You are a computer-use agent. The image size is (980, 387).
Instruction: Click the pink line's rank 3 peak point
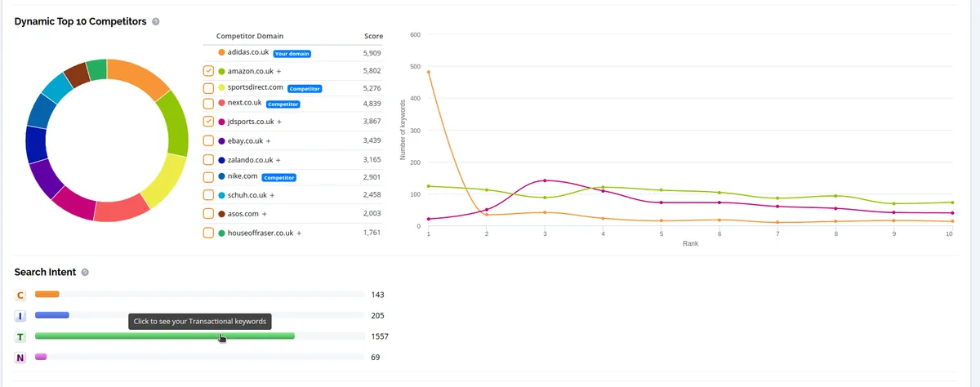pos(545,180)
